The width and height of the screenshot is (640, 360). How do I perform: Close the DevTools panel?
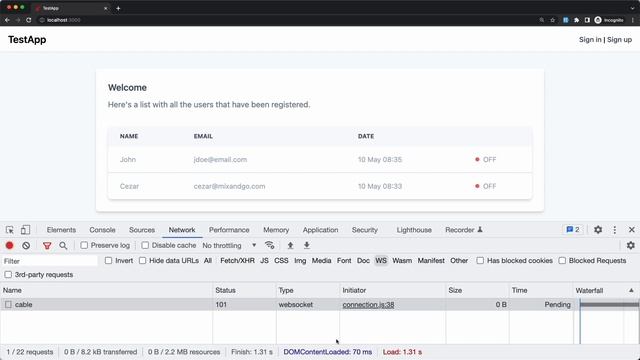click(631, 230)
